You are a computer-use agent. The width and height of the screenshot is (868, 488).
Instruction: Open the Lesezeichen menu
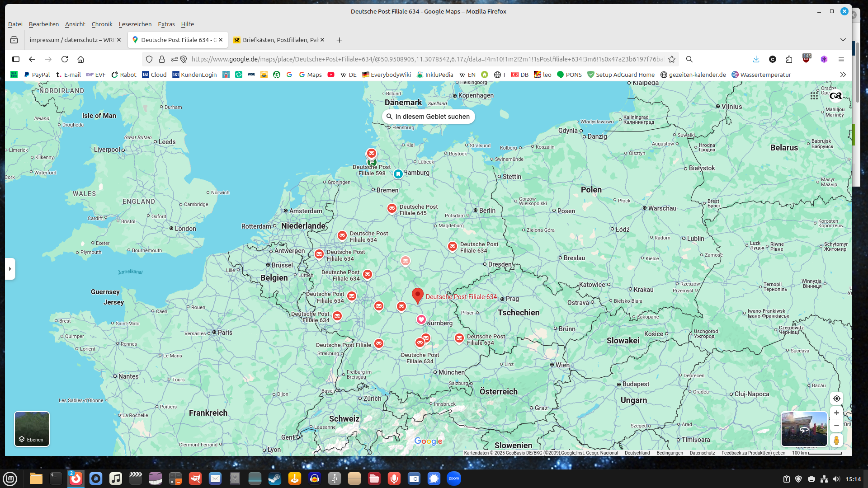tap(135, 24)
